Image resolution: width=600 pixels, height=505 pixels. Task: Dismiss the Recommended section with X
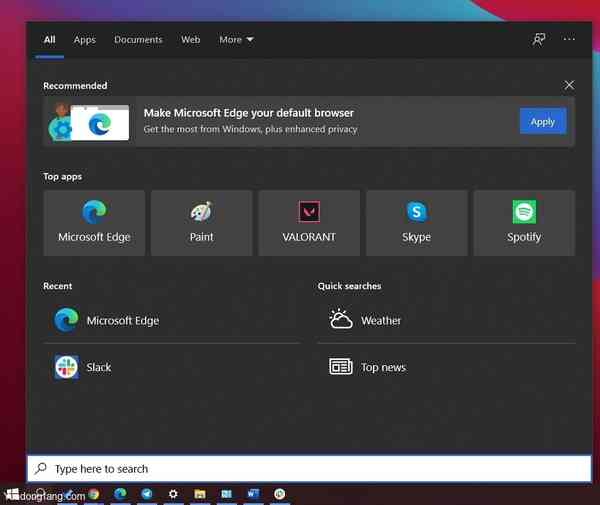(x=569, y=85)
